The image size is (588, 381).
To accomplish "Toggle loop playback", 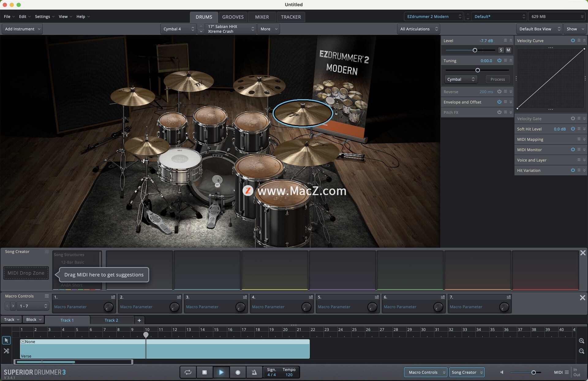I will click(x=188, y=372).
